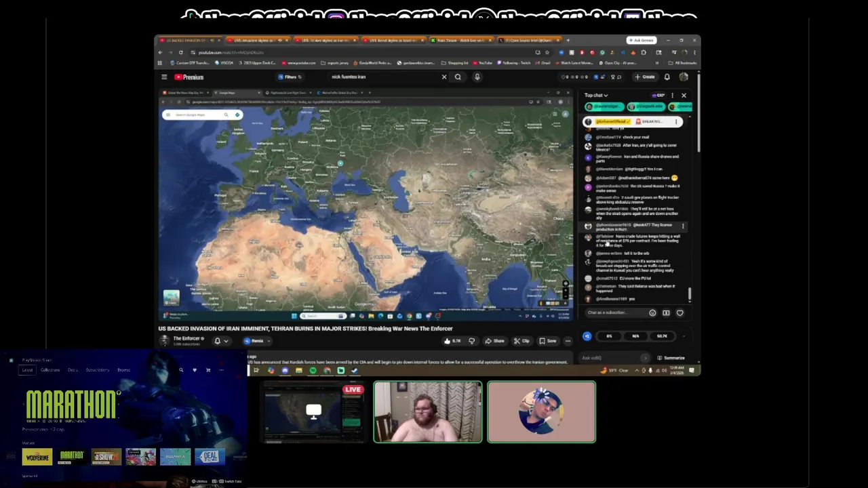Open the Latest tab in PlayStation Store
The width and height of the screenshot is (868, 488).
tap(27, 370)
